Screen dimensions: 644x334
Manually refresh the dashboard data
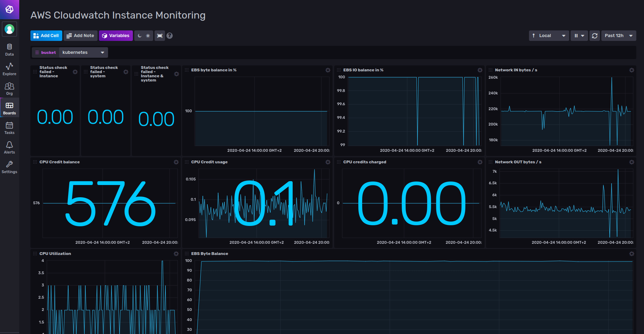click(x=594, y=35)
